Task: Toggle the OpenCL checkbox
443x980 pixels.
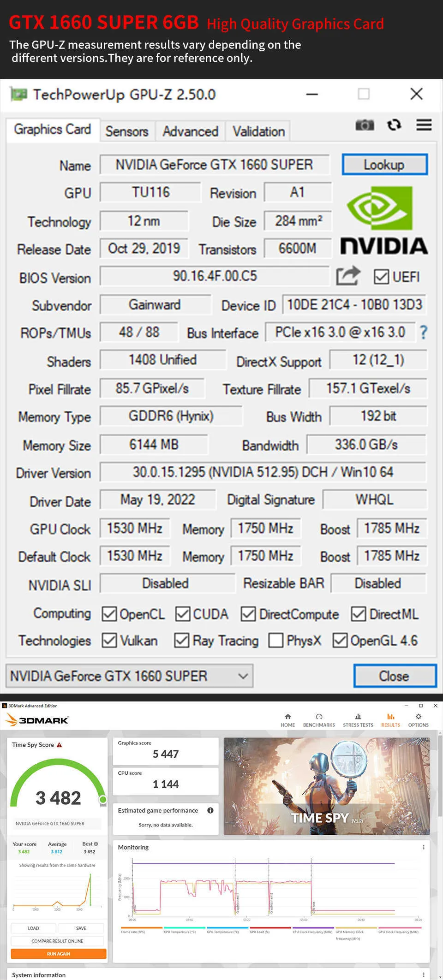Action: tap(109, 614)
